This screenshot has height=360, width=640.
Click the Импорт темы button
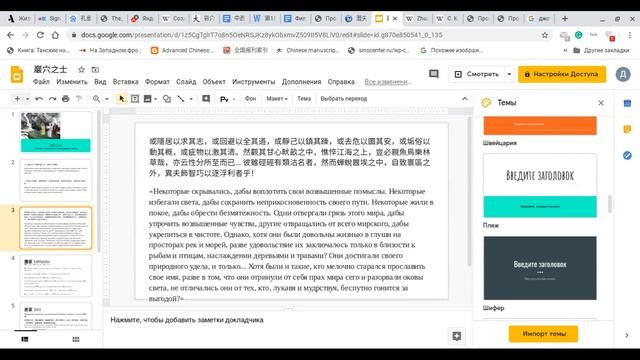tap(543, 333)
